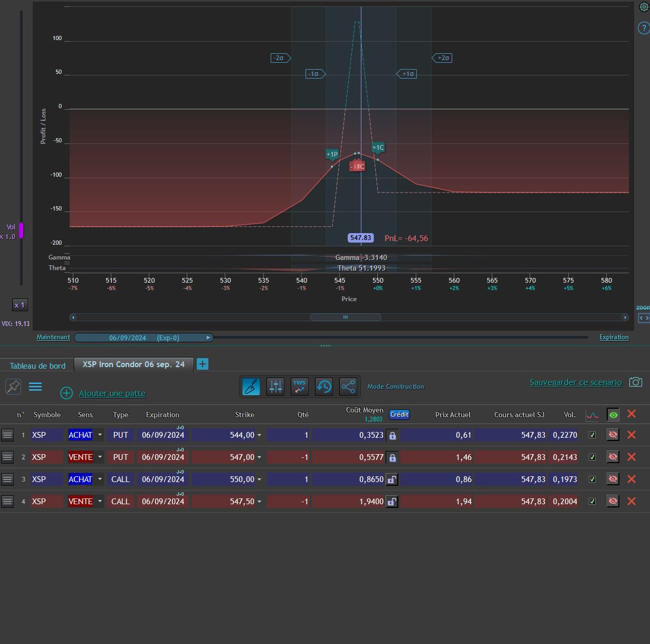
Task: Open the ACHAT direction dropdown on leg 1
Action: click(100, 435)
